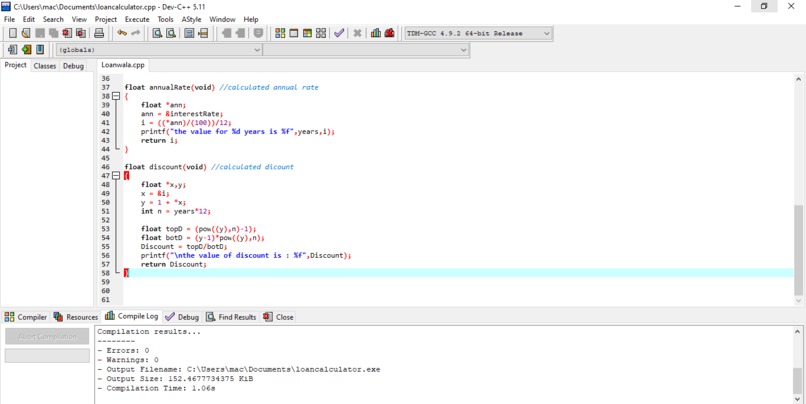Switch to the Classes side tab

45,66
